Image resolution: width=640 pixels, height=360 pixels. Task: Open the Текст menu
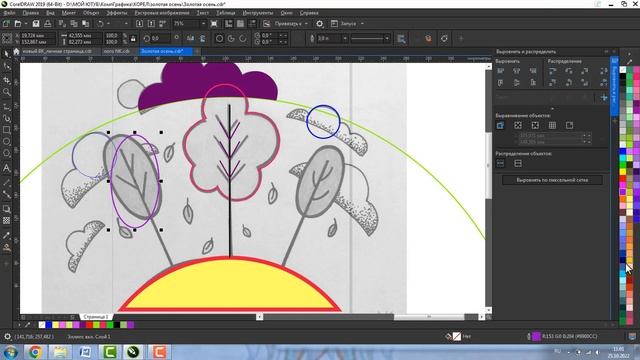tap(202, 13)
